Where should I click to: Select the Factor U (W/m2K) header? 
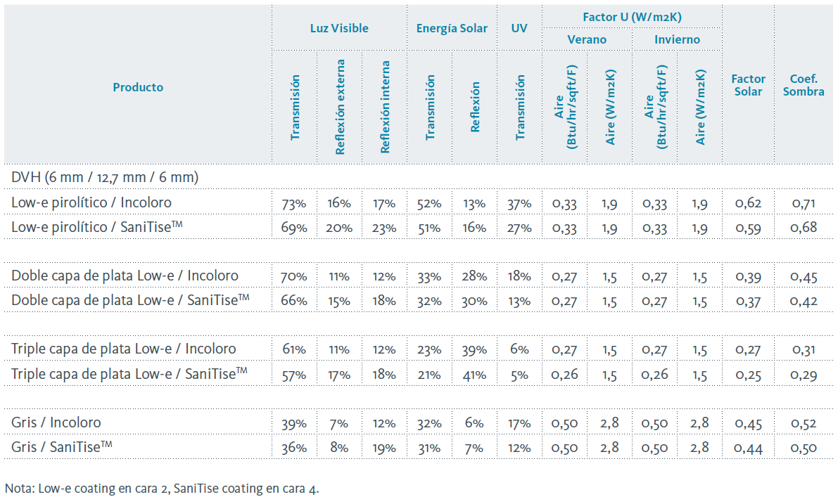632,16
